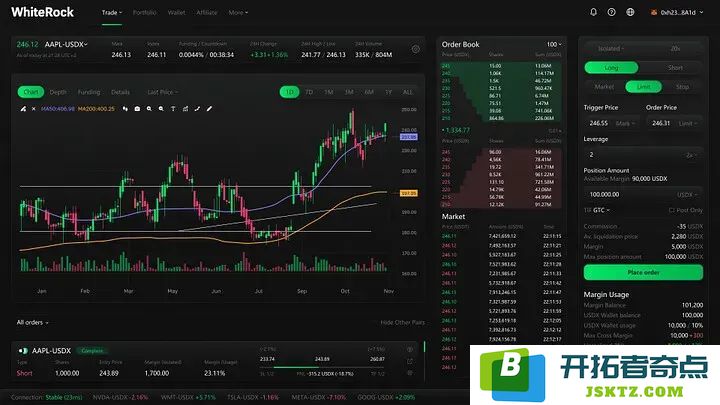The width and height of the screenshot is (720, 405).
Task: Zoom in on the chart
Action: [x=149, y=109]
